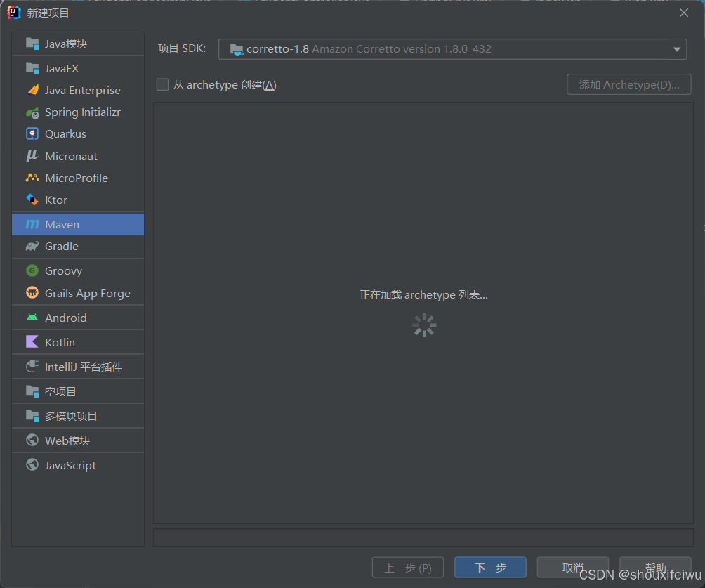The image size is (705, 588).
Task: Click the 多模块项目 folder icon
Action: (x=32, y=416)
